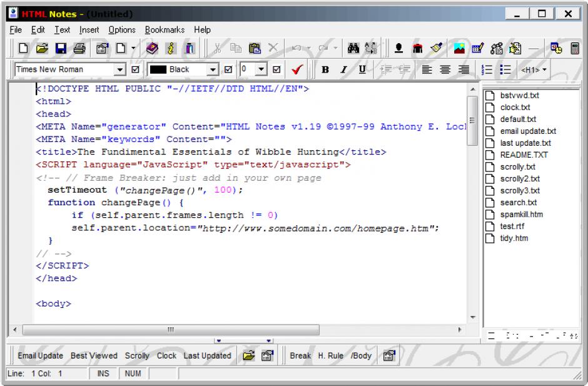Insert an H. Rule tag
This screenshot has width=588, height=386.
click(x=331, y=355)
